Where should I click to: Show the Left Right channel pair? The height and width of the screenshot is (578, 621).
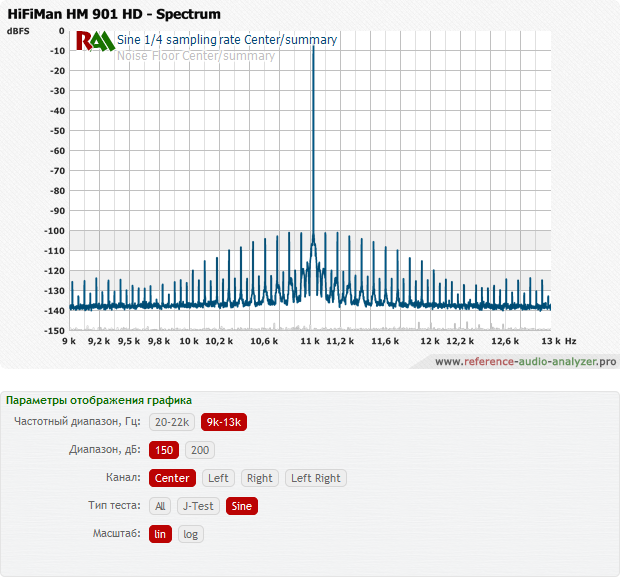coord(315,478)
